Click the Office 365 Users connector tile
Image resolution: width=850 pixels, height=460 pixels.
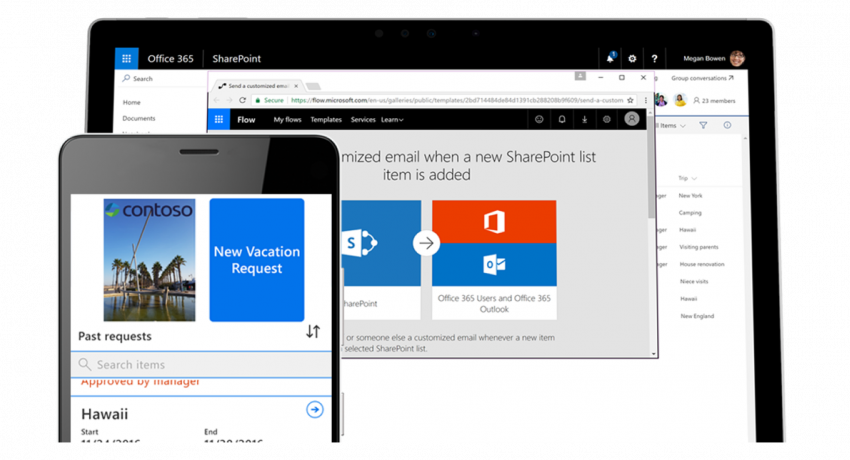click(494, 222)
